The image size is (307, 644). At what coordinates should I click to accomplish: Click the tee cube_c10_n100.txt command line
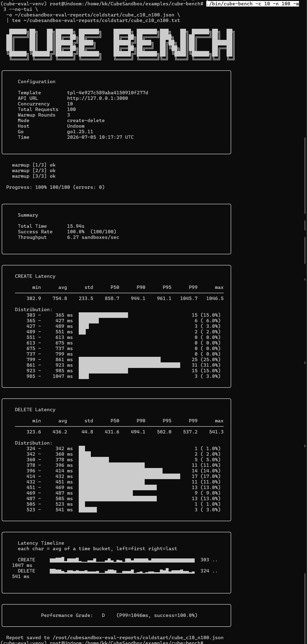pyautogui.click(x=93, y=21)
